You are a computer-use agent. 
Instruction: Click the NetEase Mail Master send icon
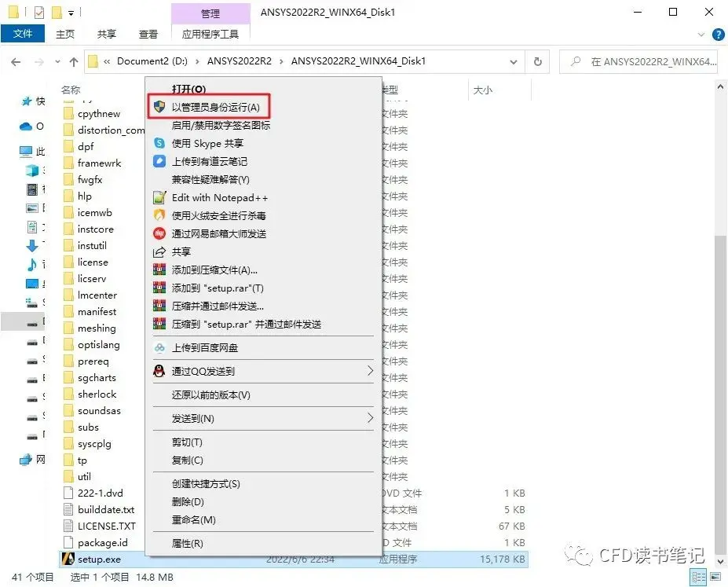[x=159, y=233]
